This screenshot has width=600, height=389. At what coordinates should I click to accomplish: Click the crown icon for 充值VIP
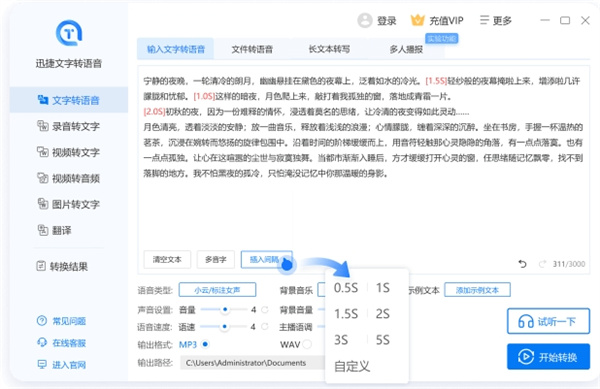(x=417, y=20)
